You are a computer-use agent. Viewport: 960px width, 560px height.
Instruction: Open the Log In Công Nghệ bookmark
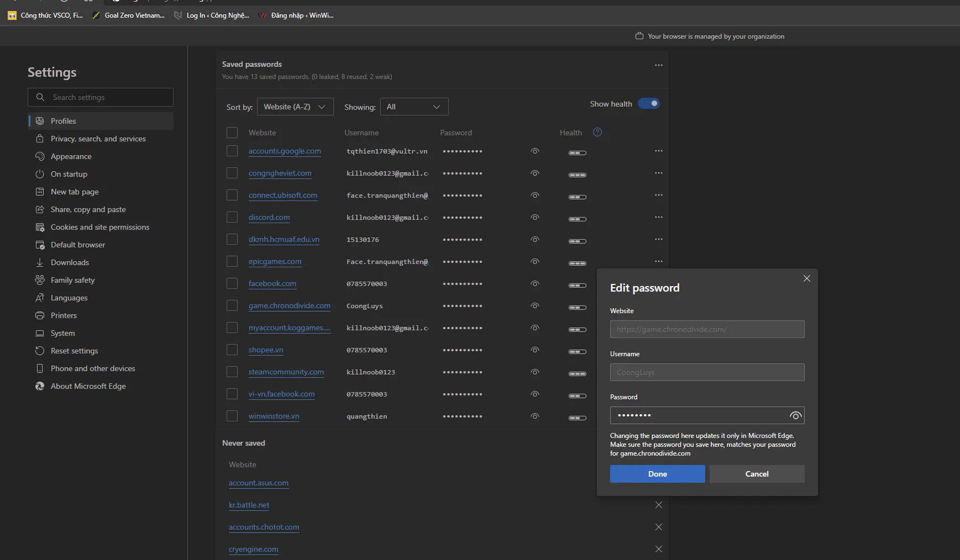tap(211, 15)
